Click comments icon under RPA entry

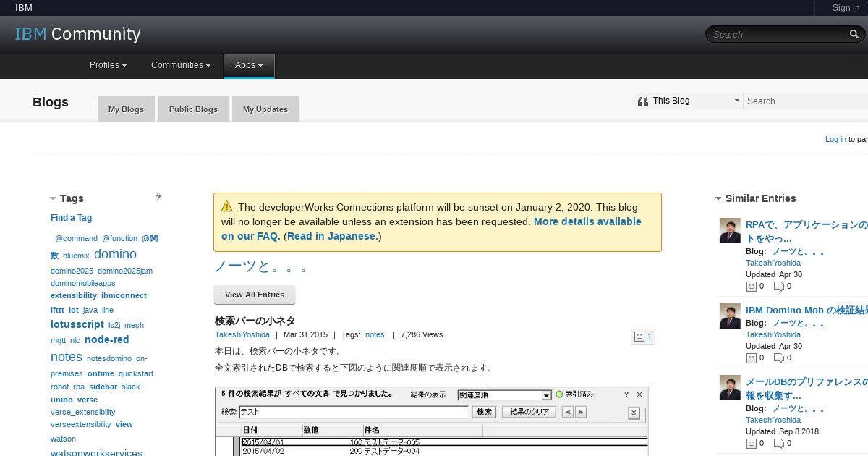click(x=778, y=286)
